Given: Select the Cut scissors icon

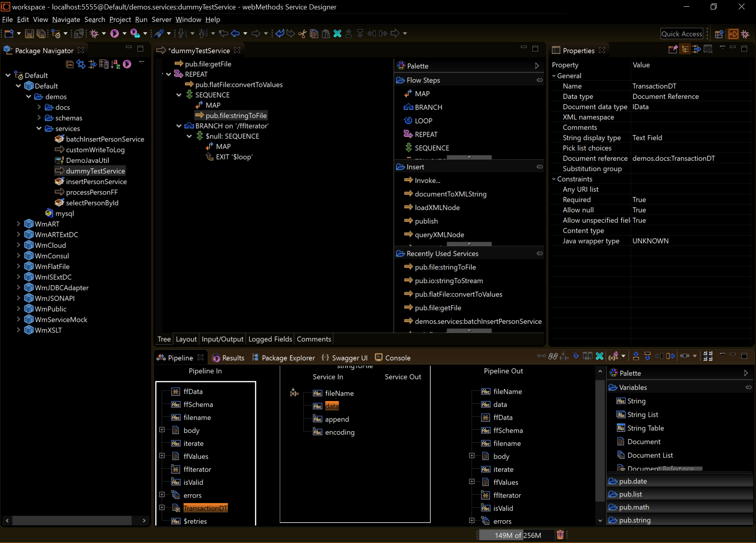Looking at the screenshot, I should point(302,34).
